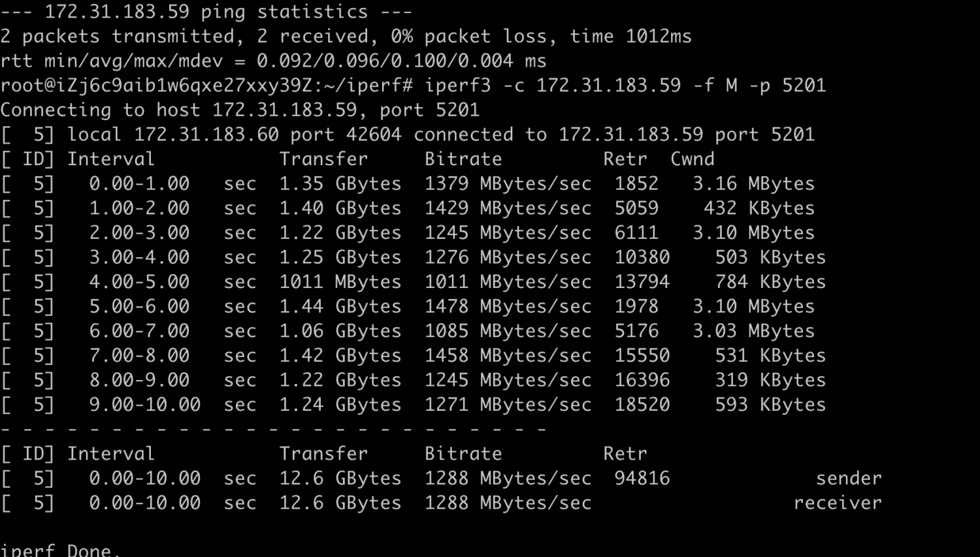Click the first "Retr" column header
The height and width of the screenshot is (557, 980).
click(625, 159)
